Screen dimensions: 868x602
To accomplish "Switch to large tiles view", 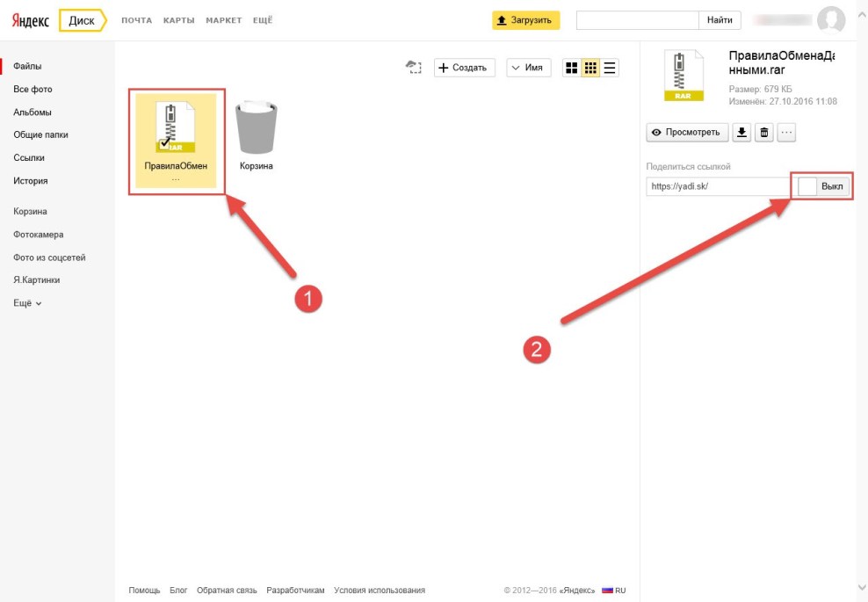I will (x=571, y=68).
